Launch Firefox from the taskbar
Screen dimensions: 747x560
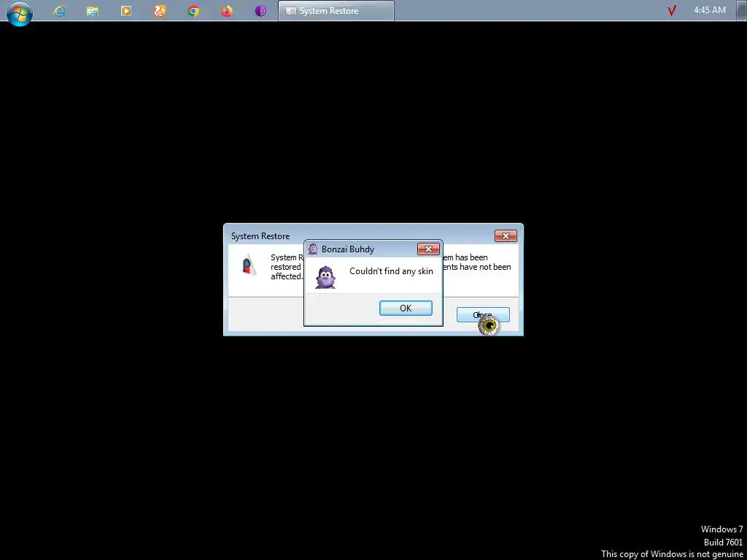pos(226,10)
